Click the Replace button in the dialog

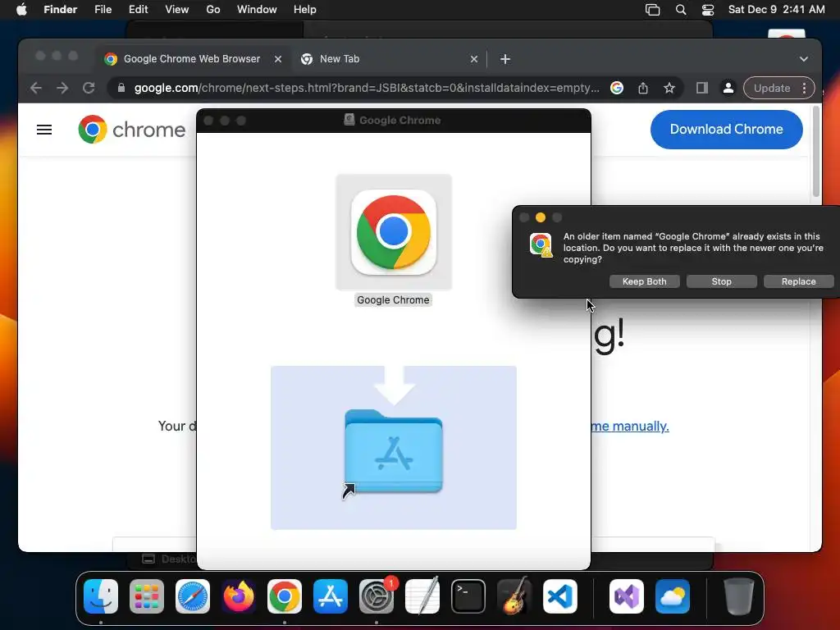pyautogui.click(x=798, y=281)
